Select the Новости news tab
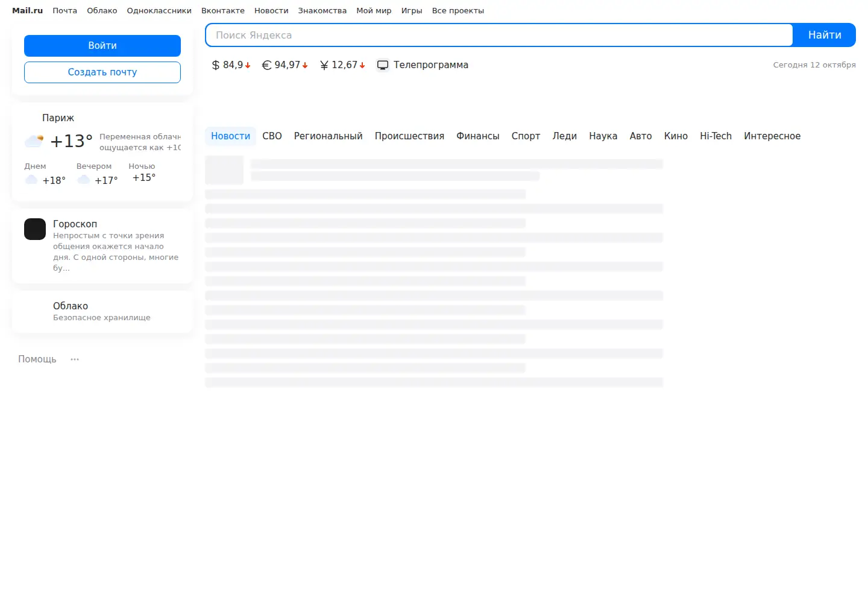This screenshot has width=868, height=603. [230, 136]
